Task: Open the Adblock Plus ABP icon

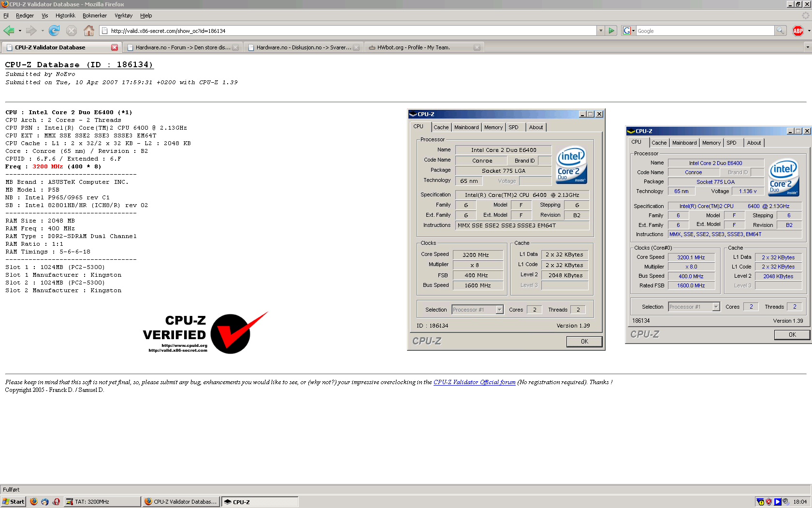Action: tap(798, 30)
